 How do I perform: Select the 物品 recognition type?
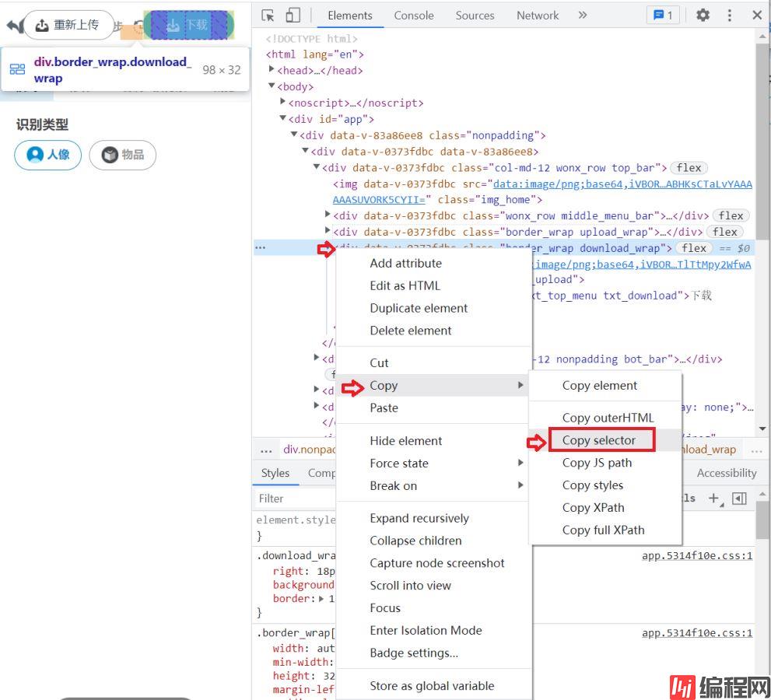(x=123, y=155)
